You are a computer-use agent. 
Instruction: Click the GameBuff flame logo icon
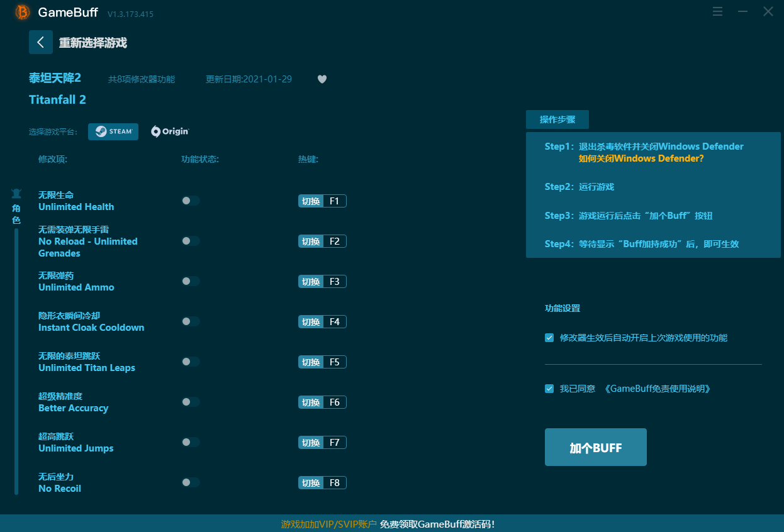(23, 12)
